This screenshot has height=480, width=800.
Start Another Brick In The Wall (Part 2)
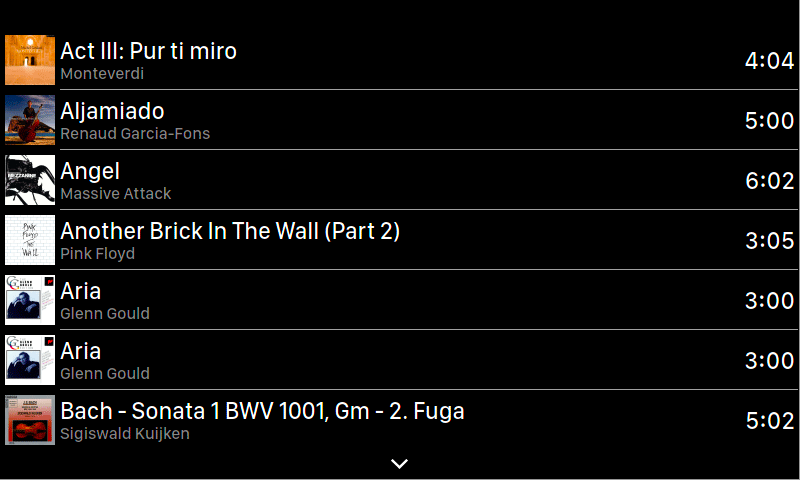[230, 231]
